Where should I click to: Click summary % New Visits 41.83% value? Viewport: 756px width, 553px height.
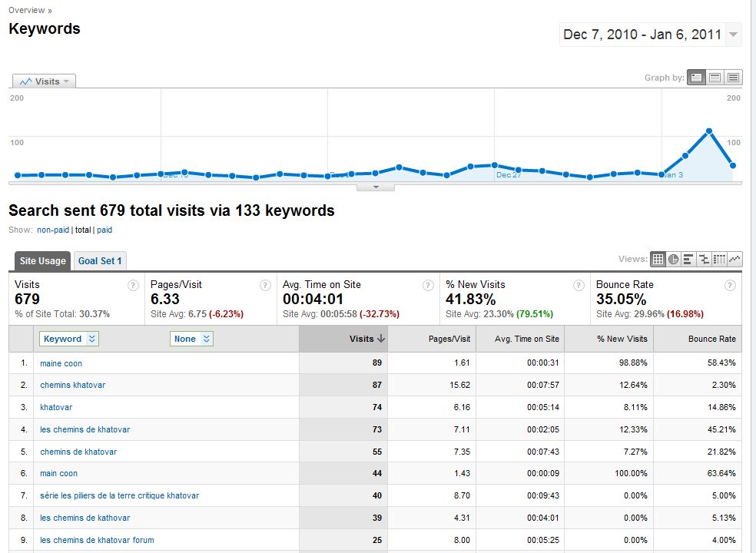pos(470,300)
